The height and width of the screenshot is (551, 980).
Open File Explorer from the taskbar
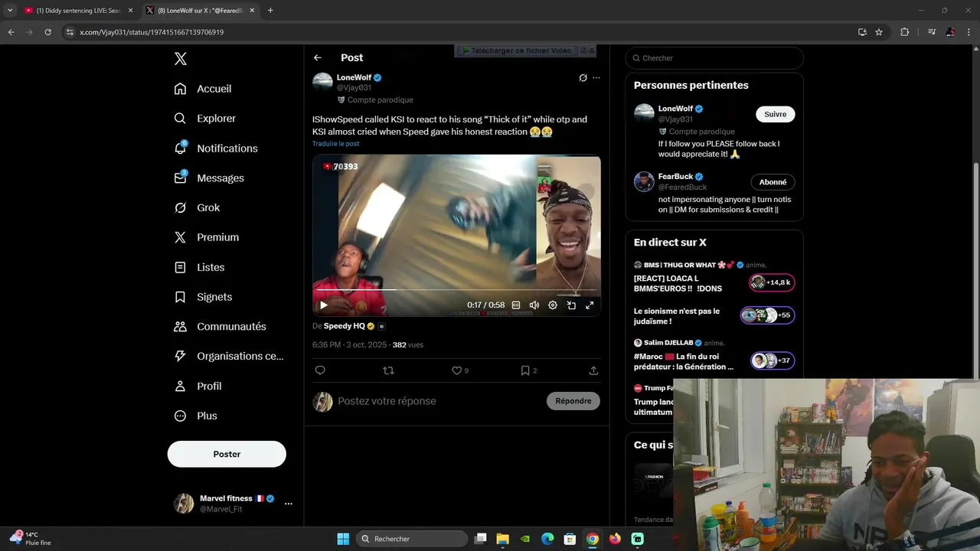pos(502,539)
